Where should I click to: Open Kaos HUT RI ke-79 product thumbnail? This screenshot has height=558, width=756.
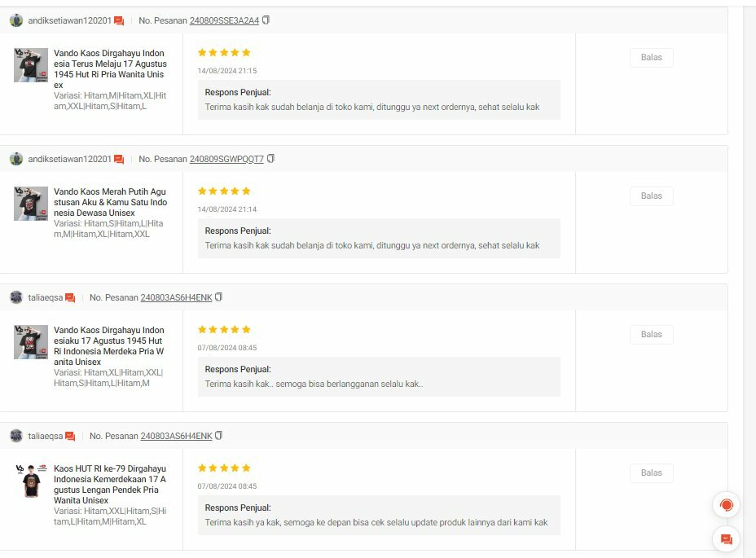(31, 481)
